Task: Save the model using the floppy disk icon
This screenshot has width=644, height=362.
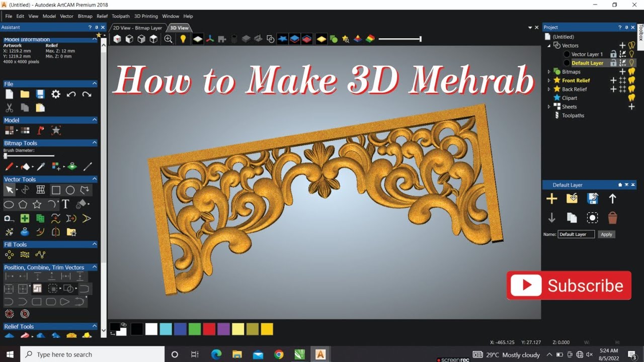Action: pyautogui.click(x=40, y=94)
